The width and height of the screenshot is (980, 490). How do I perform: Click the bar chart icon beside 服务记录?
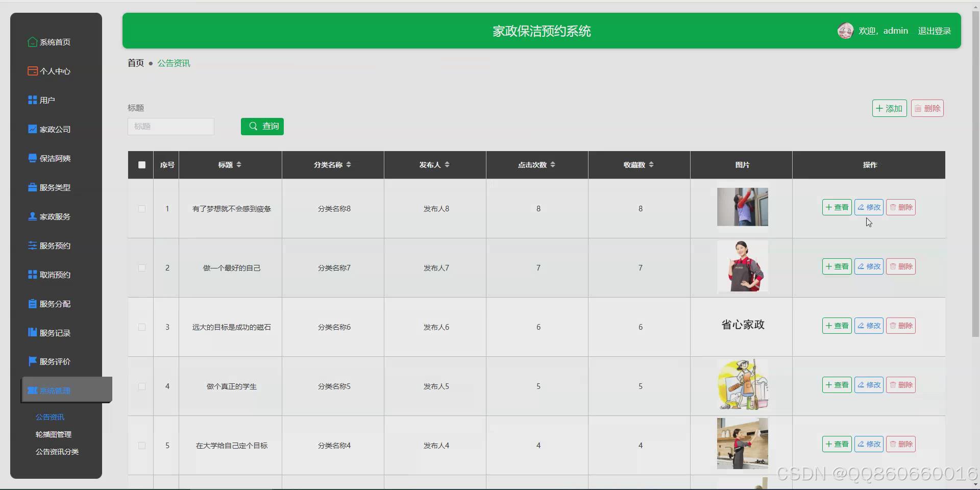(33, 332)
